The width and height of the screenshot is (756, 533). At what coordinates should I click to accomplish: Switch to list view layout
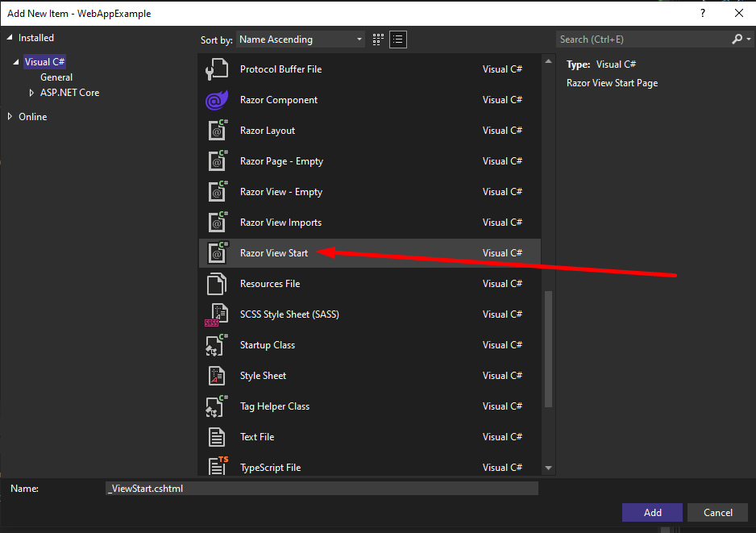[398, 40]
